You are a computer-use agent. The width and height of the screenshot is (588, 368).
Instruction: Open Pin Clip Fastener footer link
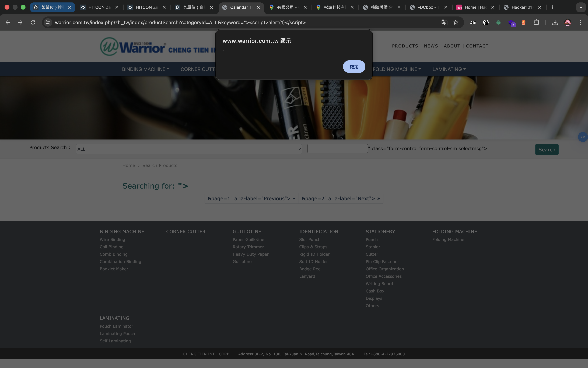382,262
